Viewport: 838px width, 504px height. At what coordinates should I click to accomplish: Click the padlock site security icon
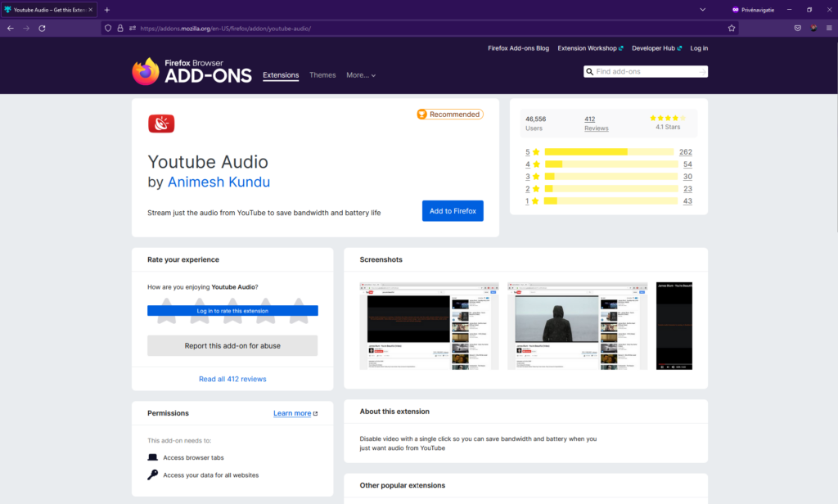click(x=120, y=29)
